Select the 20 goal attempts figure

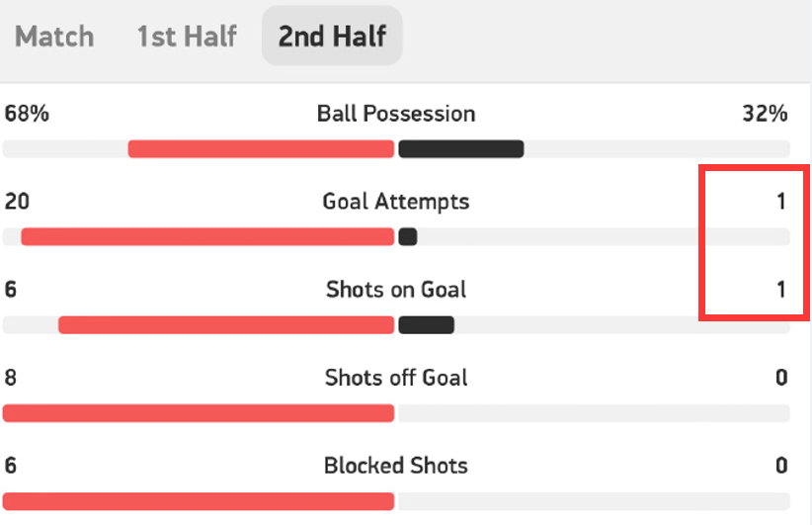point(17,202)
